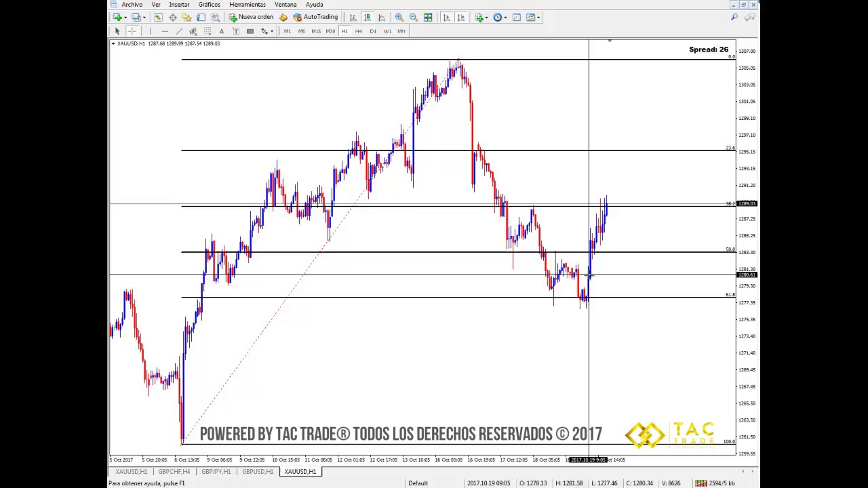
Task: Show the Market Watch panel
Action: [x=158, y=17]
